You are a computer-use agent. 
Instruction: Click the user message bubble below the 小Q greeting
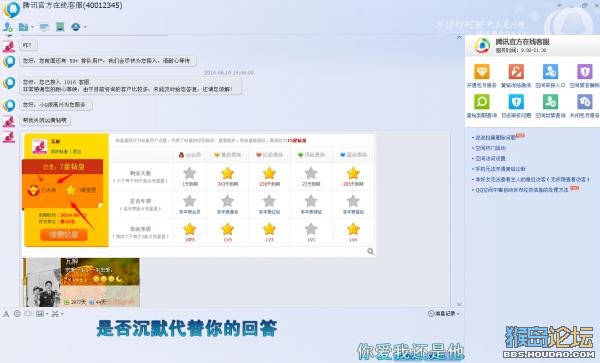45,120
